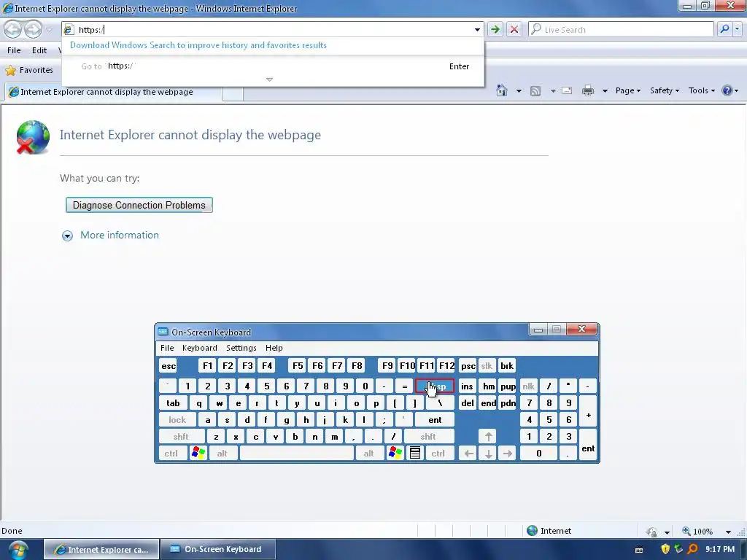Image resolution: width=747 pixels, height=560 pixels.
Task: Toggle the left ctrl key
Action: [171, 454]
